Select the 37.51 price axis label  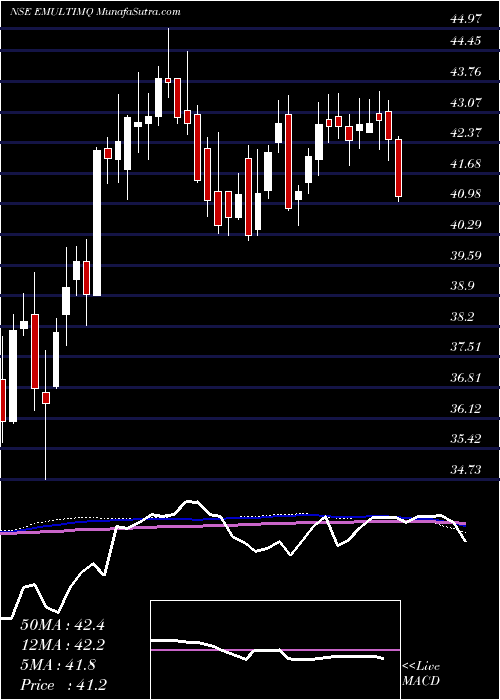466,347
